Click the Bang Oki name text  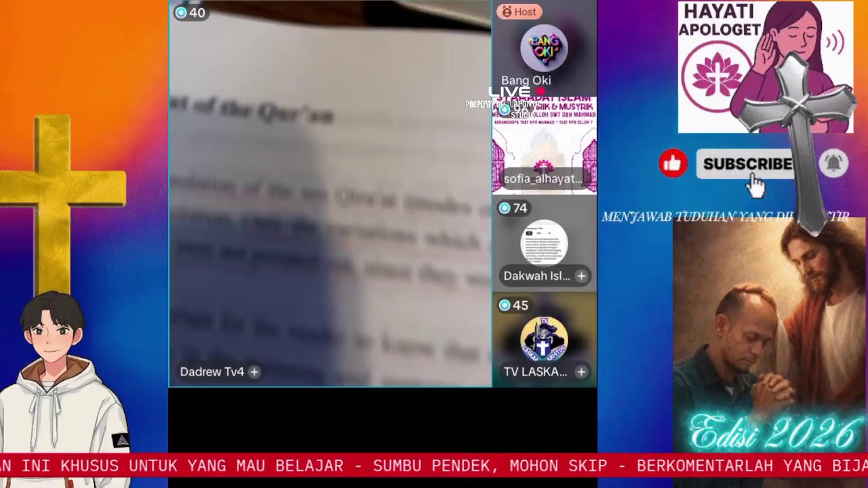coord(526,80)
